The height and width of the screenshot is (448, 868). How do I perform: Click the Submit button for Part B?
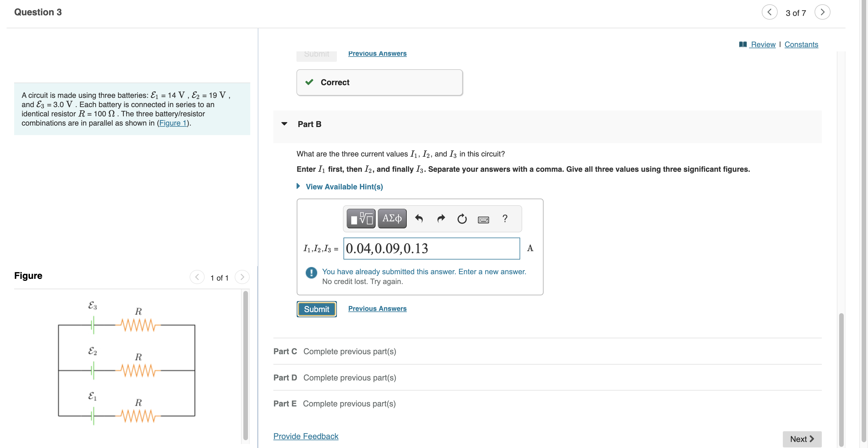click(316, 308)
